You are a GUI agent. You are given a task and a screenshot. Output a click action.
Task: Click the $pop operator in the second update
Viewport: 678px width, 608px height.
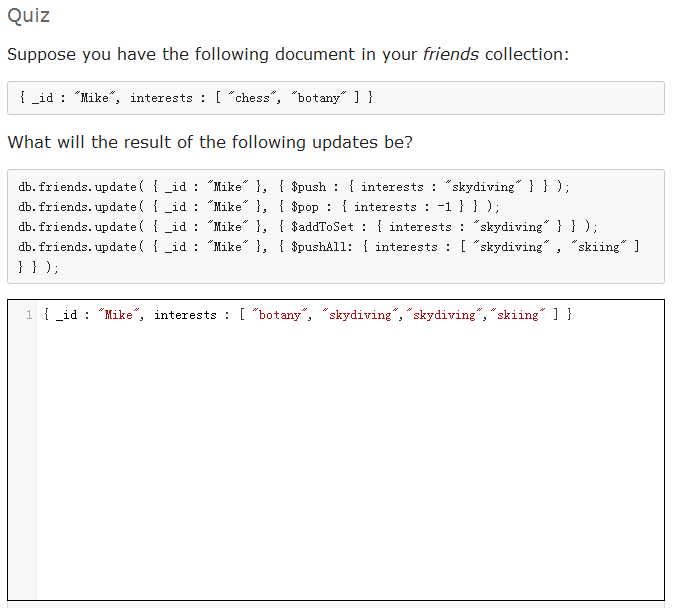(x=305, y=207)
